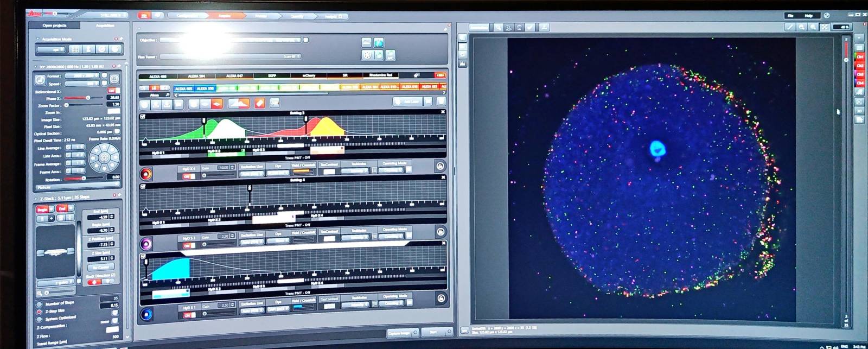This screenshot has width=868, height=349.
Task: Go to the Configuration workflow step
Action: [x=187, y=16]
